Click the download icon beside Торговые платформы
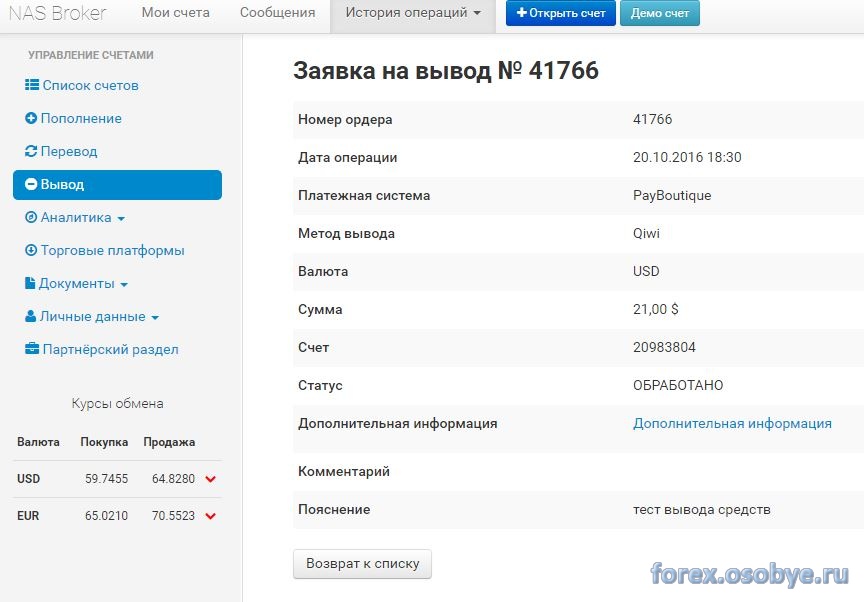864x602 pixels. click(31, 250)
